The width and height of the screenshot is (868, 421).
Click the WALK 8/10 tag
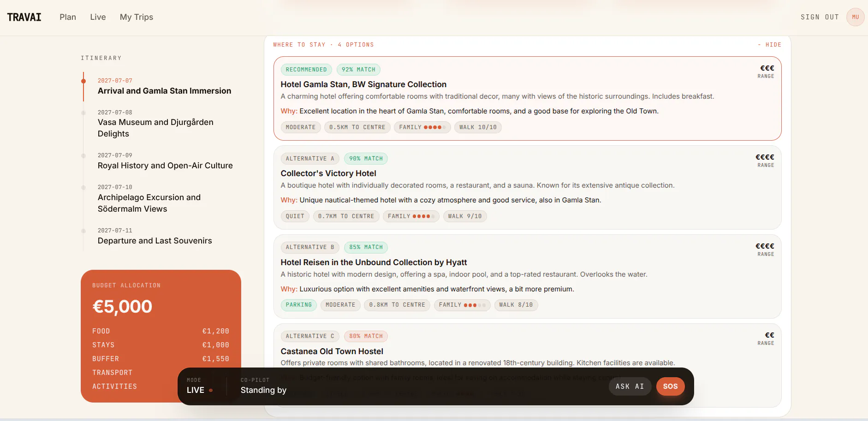pos(516,305)
